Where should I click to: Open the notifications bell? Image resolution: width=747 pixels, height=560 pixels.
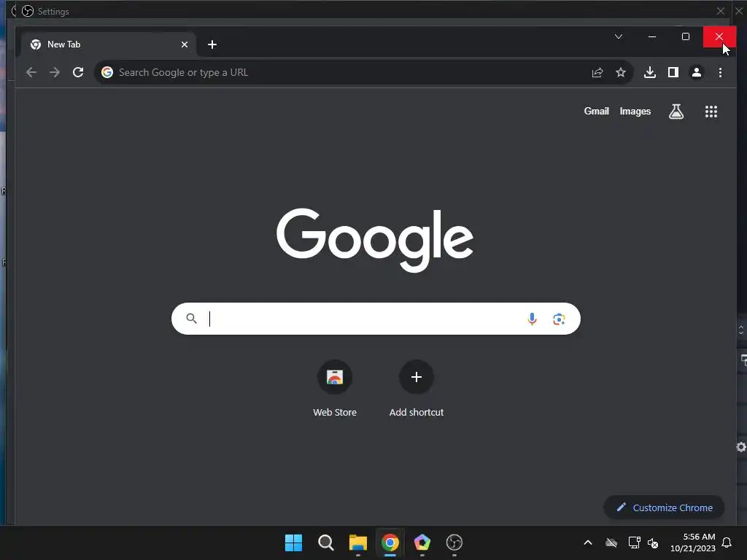click(x=727, y=542)
